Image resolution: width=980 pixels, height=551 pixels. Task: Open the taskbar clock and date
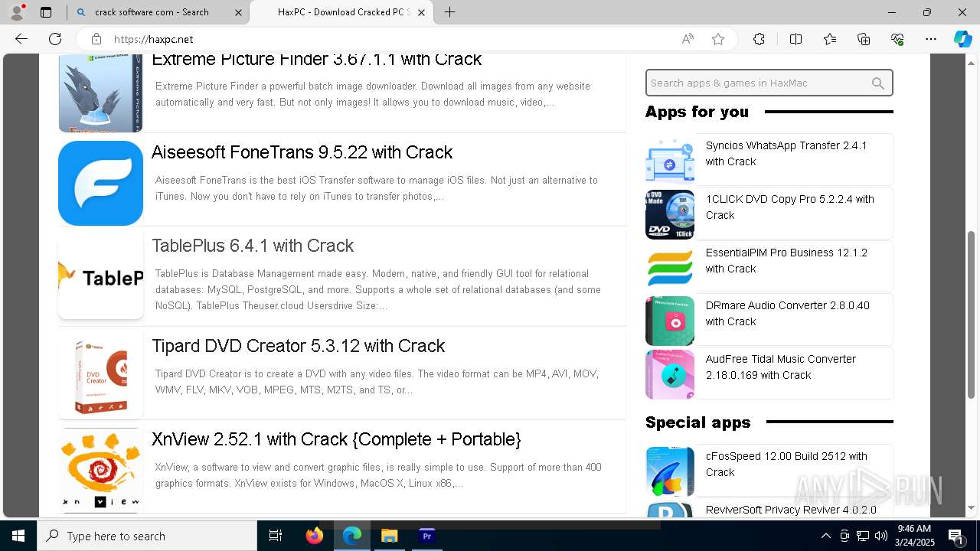[x=913, y=536]
